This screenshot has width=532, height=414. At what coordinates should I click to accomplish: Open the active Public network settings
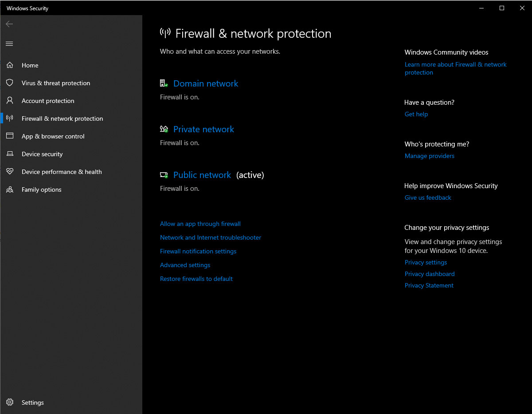pos(202,175)
